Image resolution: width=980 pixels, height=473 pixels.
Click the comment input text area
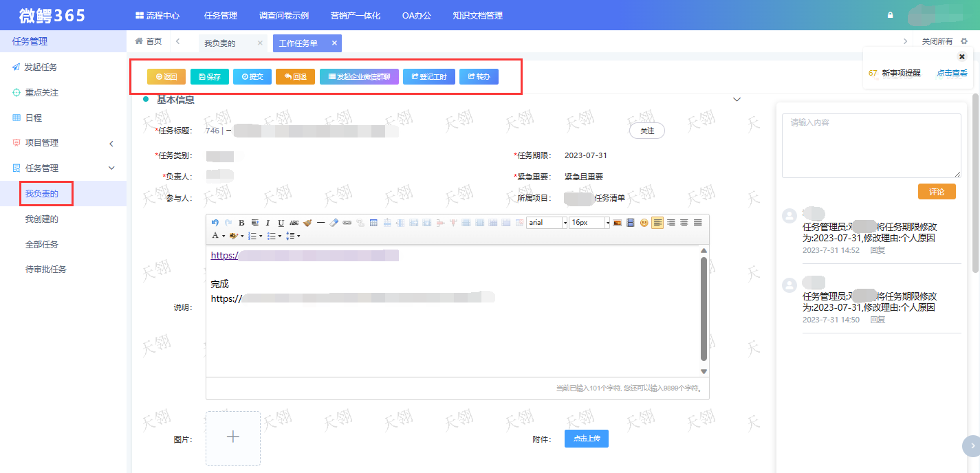coord(871,145)
